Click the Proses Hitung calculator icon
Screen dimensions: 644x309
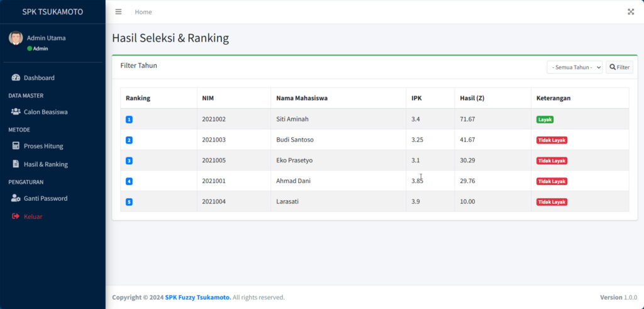coord(16,146)
